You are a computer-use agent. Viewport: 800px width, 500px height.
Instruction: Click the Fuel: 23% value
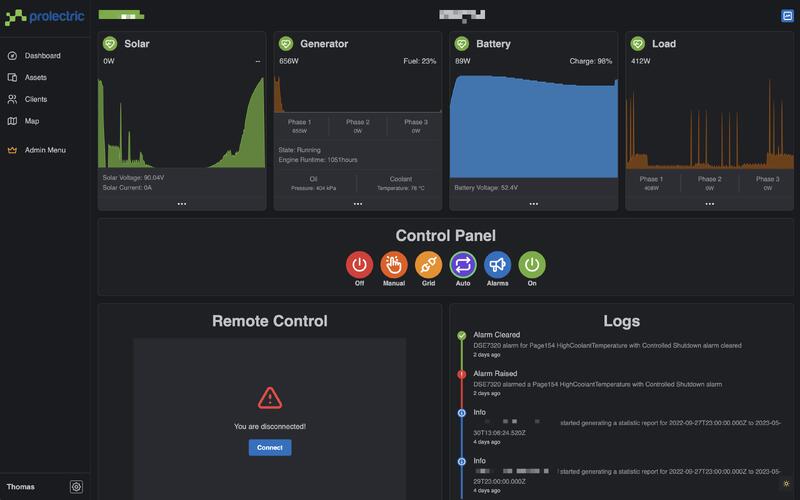(x=419, y=61)
